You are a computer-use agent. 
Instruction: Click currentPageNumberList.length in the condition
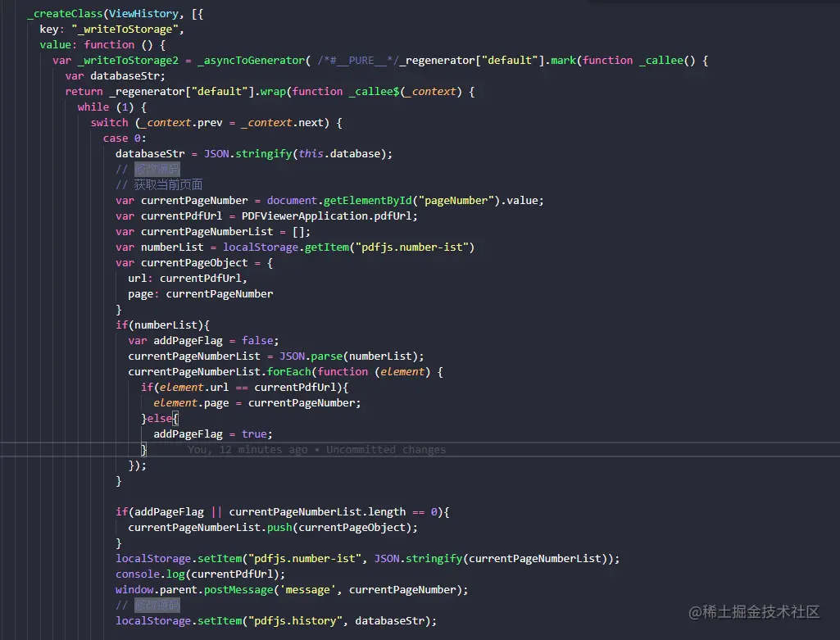[x=317, y=511]
